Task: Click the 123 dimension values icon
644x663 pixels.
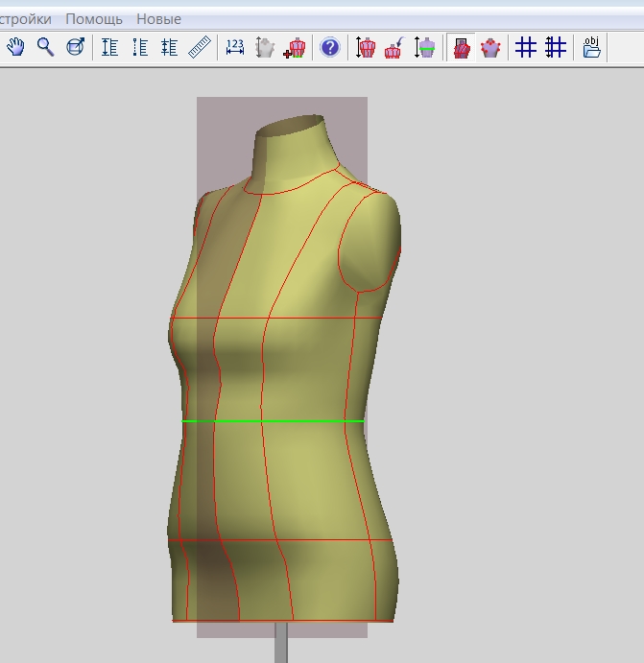Action: pyautogui.click(x=235, y=47)
